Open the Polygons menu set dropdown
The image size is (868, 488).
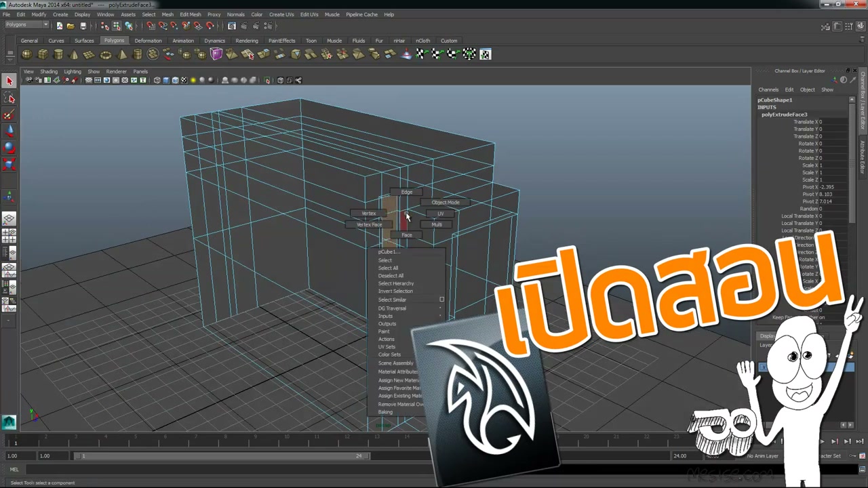[26, 25]
